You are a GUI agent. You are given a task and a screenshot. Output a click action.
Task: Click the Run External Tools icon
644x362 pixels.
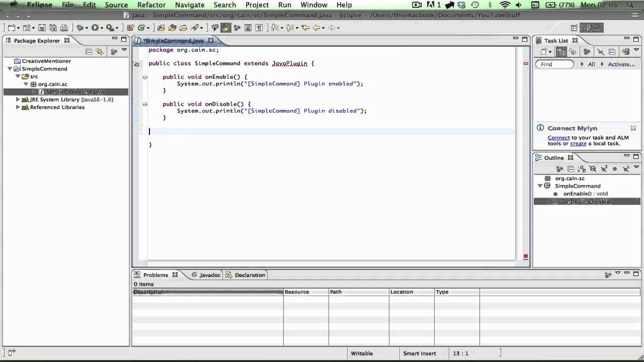(110, 28)
